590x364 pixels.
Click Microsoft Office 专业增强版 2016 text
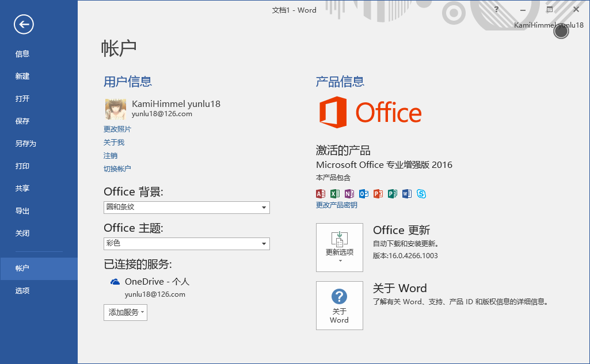tap(384, 164)
